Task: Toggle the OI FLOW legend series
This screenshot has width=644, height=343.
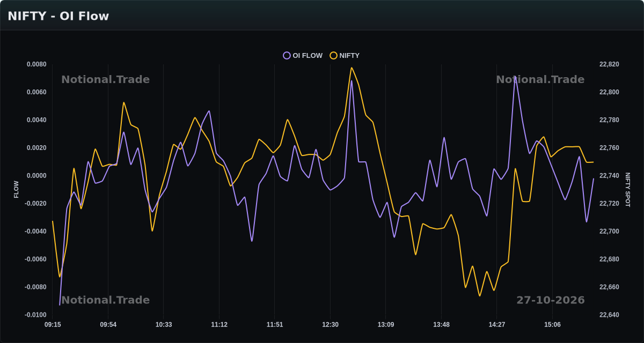Action: point(303,56)
